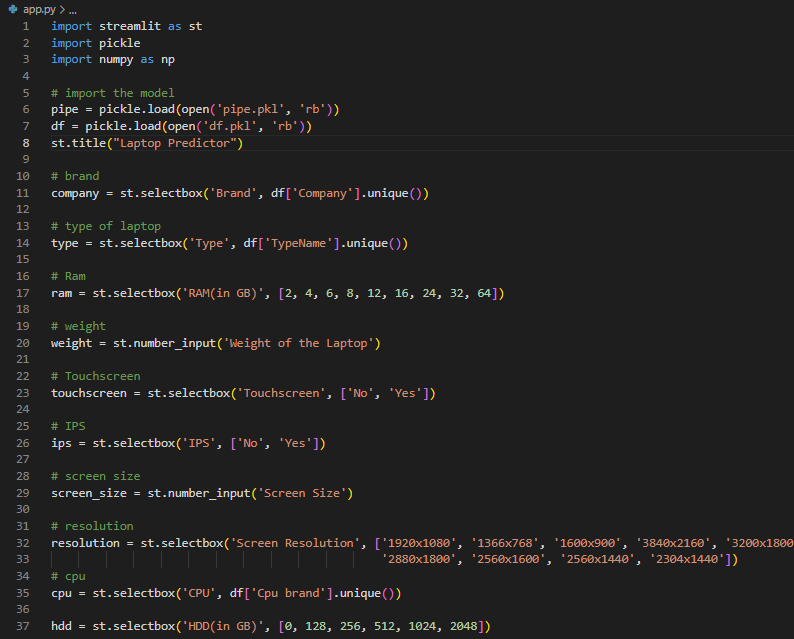Click the word 'pickle' on line 2
Screen dimensions: 794x639
(x=120, y=44)
